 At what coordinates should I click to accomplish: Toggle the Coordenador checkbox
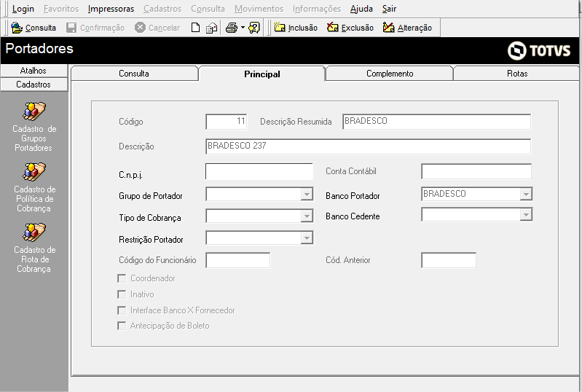pos(122,278)
